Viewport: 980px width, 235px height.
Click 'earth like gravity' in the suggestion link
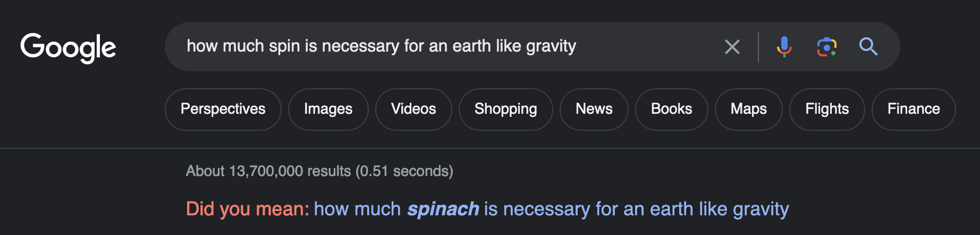(x=720, y=209)
